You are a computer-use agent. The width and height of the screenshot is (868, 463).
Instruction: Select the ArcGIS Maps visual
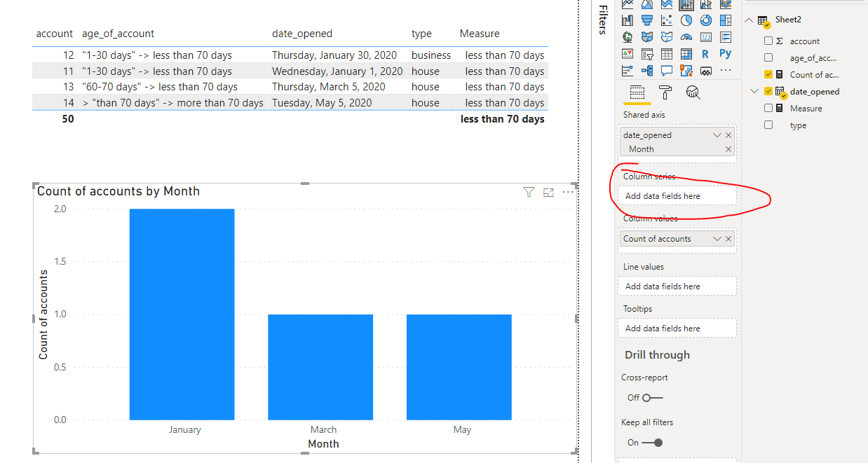click(x=686, y=71)
